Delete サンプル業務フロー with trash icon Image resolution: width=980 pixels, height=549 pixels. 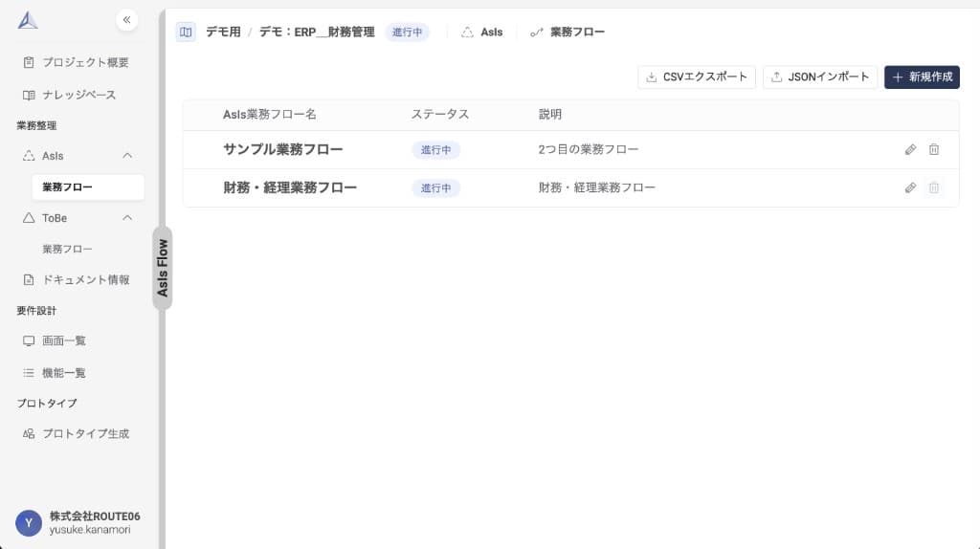tap(934, 149)
